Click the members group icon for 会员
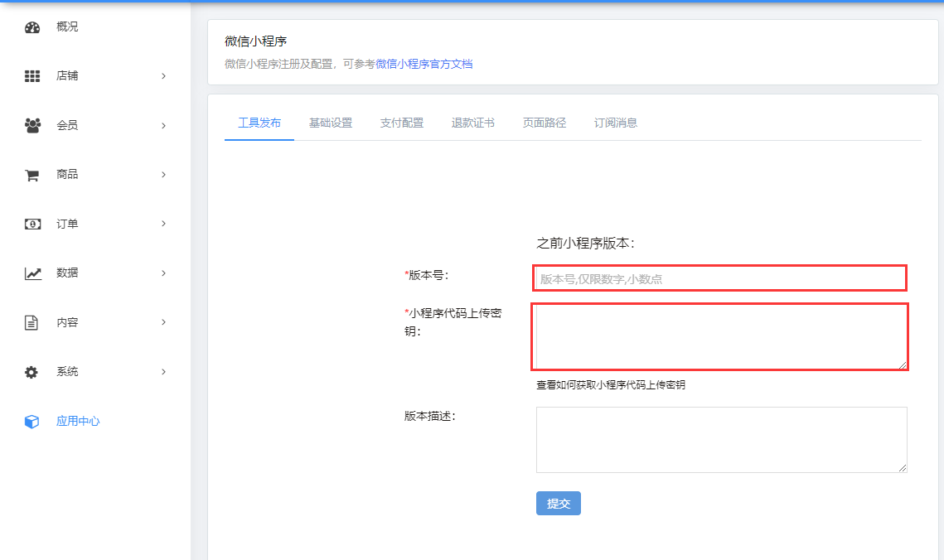The image size is (944, 560). coord(32,126)
